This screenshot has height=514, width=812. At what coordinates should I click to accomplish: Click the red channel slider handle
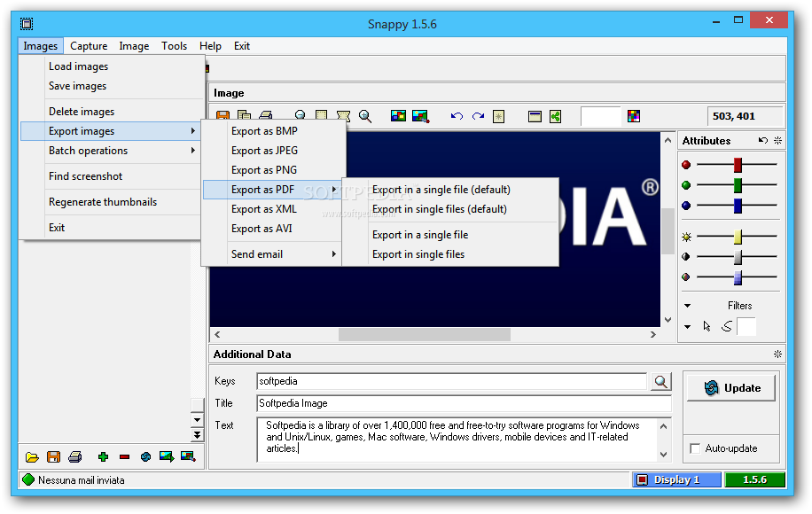(x=738, y=165)
